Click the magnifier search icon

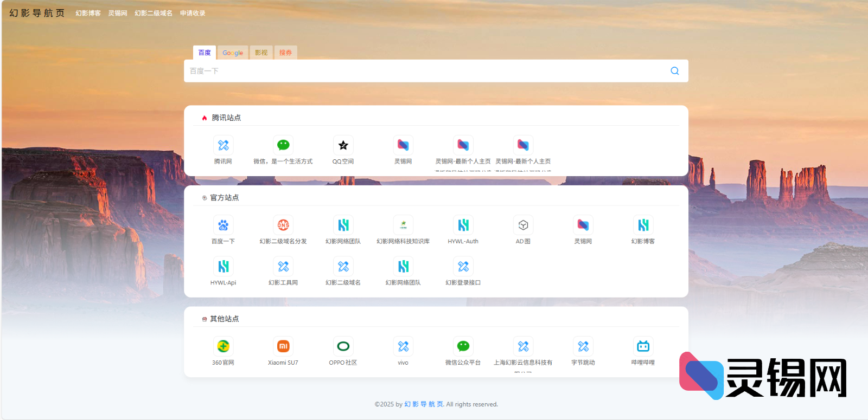(675, 71)
